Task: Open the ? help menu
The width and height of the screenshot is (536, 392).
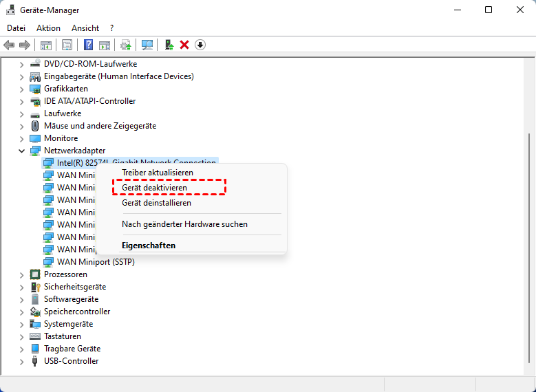Action: pyautogui.click(x=111, y=28)
